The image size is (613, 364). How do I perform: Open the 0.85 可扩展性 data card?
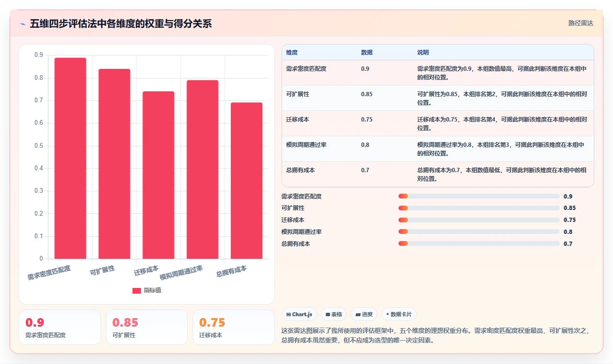coord(147,327)
